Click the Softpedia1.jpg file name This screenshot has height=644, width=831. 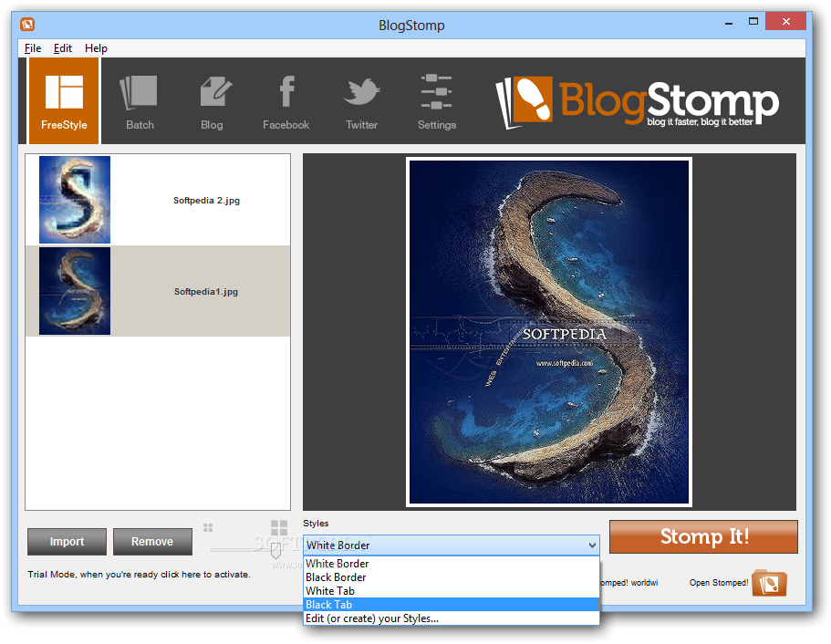[206, 292]
